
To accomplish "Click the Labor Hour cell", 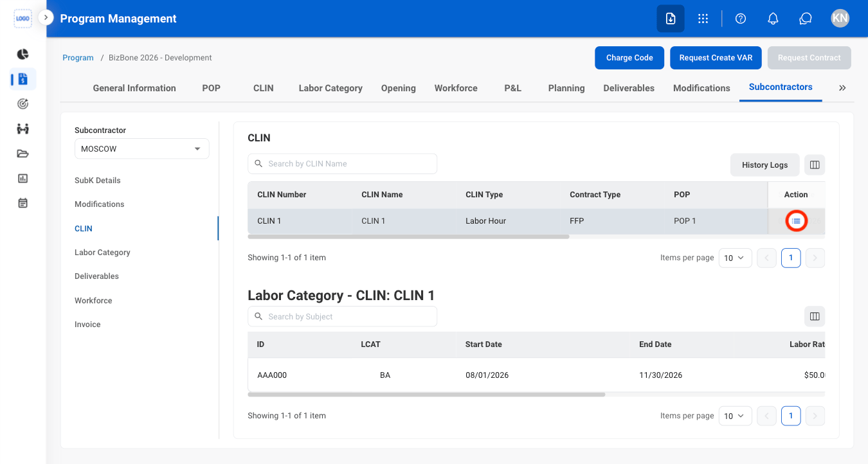I will [x=485, y=221].
